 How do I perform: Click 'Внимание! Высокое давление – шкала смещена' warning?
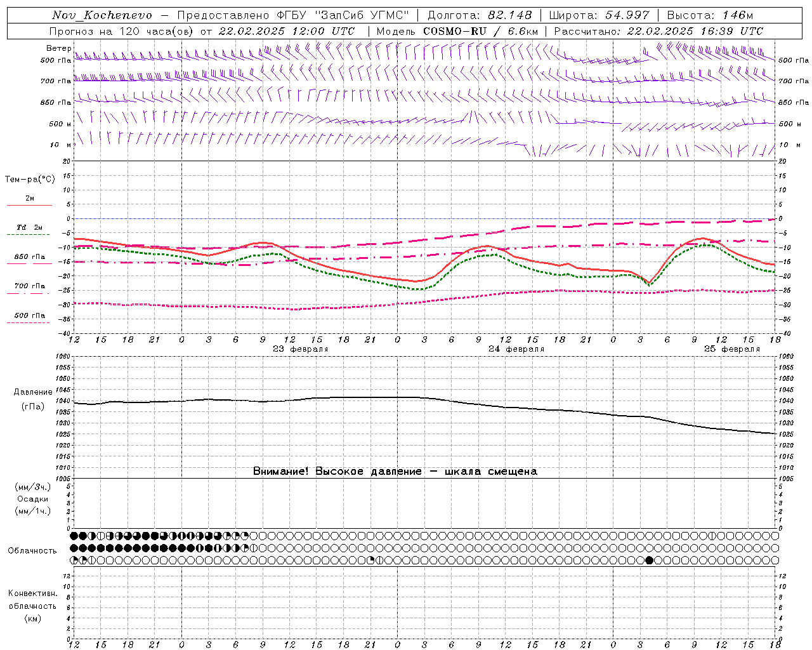click(x=395, y=472)
